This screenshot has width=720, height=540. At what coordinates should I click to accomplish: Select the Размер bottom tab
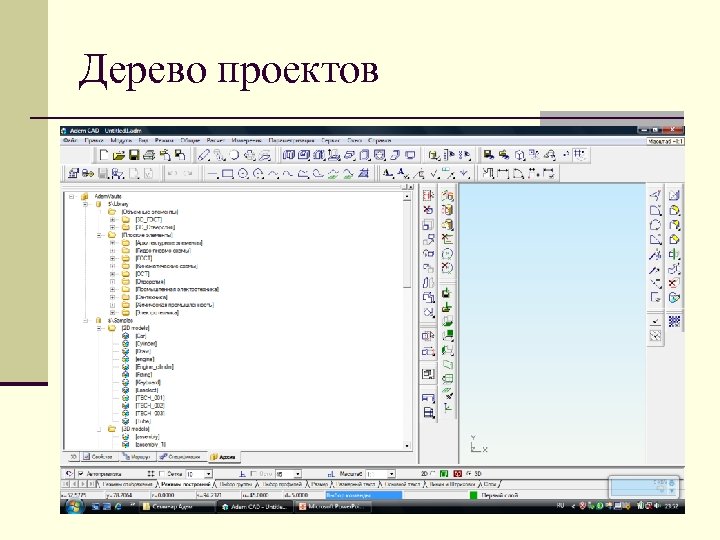[320, 484]
